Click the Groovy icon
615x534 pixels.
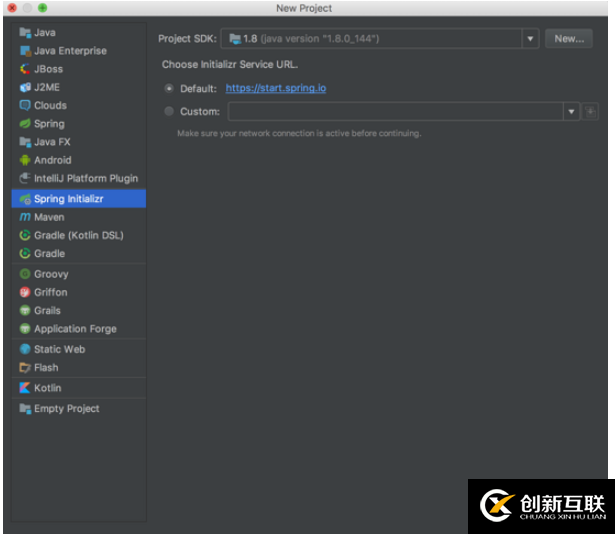coord(25,274)
